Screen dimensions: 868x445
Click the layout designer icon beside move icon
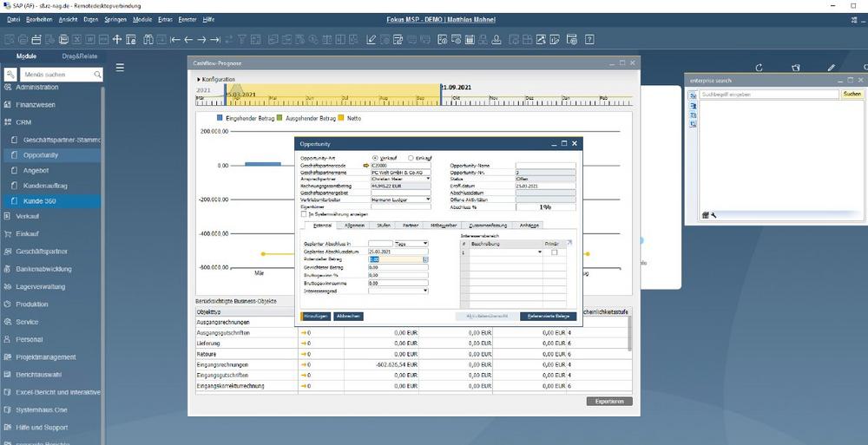coord(130,39)
